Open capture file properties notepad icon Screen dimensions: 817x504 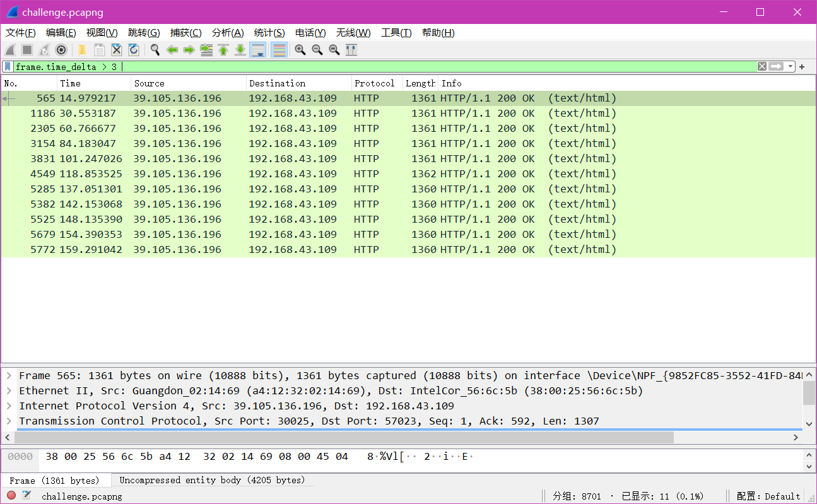coord(27,496)
